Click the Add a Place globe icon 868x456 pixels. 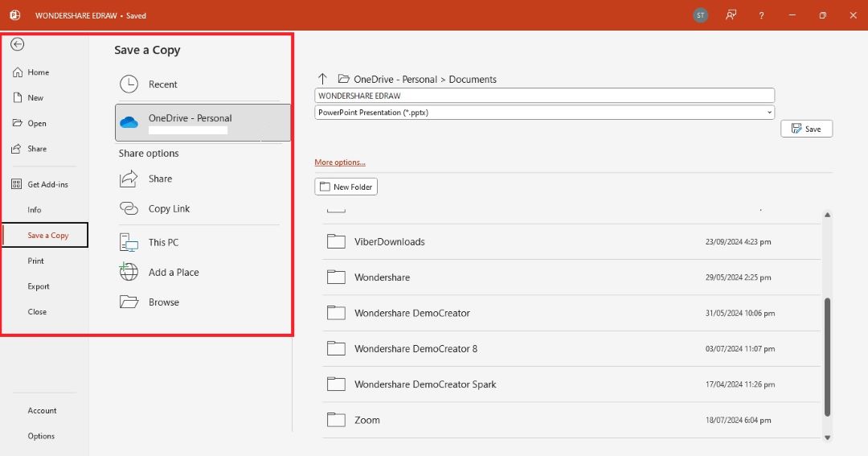[129, 272]
